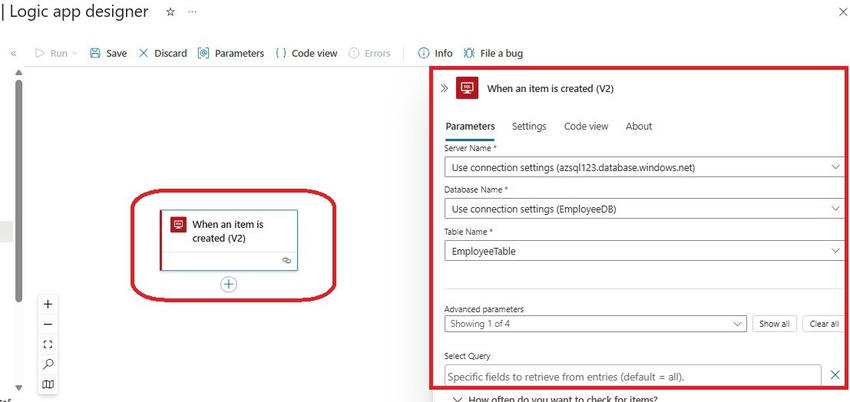The width and height of the screenshot is (850, 402).
Task: Click the trigger title in panel header
Action: [550, 88]
